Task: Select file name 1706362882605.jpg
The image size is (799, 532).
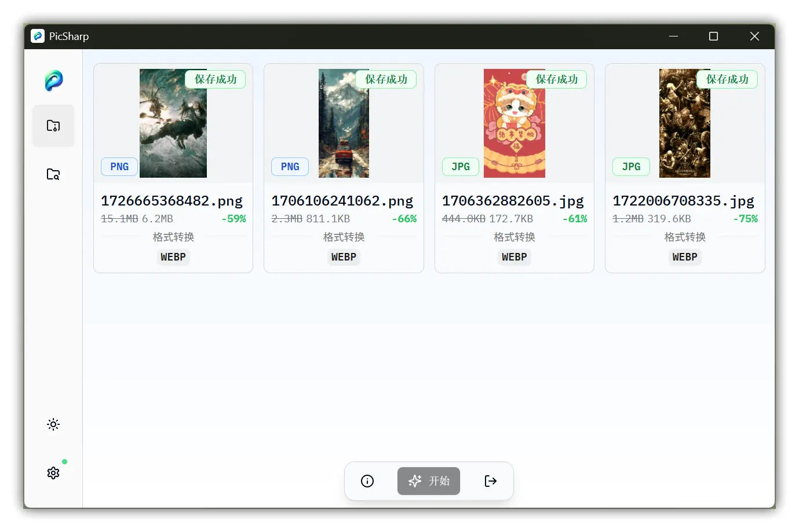Action: click(x=513, y=201)
